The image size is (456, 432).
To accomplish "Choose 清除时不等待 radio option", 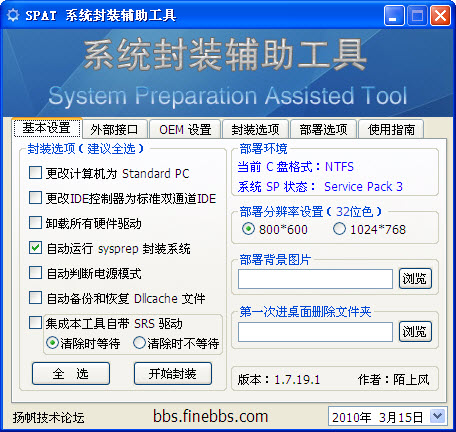I will [x=139, y=343].
